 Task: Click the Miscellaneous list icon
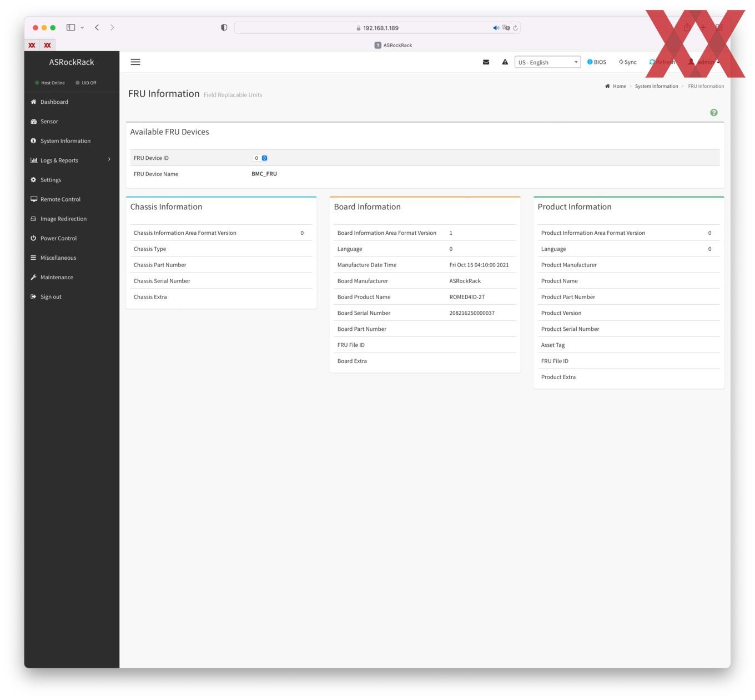click(x=33, y=258)
